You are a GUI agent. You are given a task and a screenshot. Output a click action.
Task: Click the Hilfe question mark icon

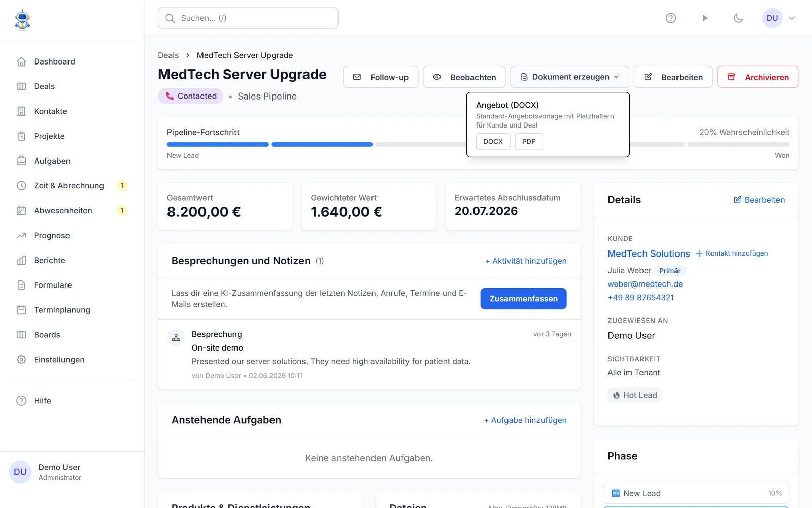[21, 401]
